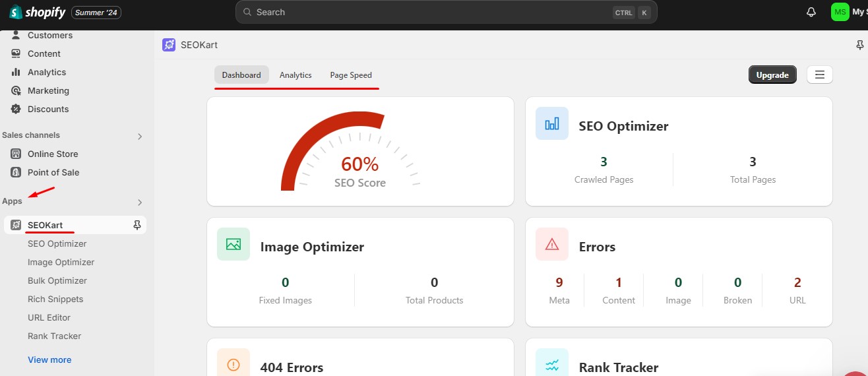
Task: Click the URL errors count 2
Action: (x=797, y=282)
